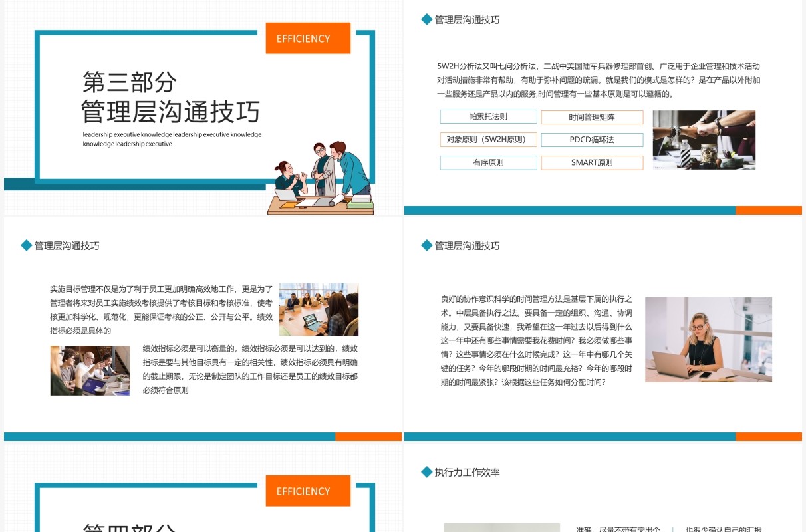Click the 5W2H分析法 paragraph text
This screenshot has height=532, width=806.
point(599,80)
